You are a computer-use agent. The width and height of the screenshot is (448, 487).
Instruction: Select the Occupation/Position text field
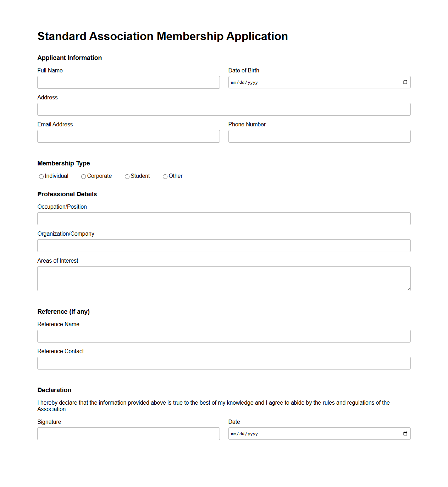224,218
